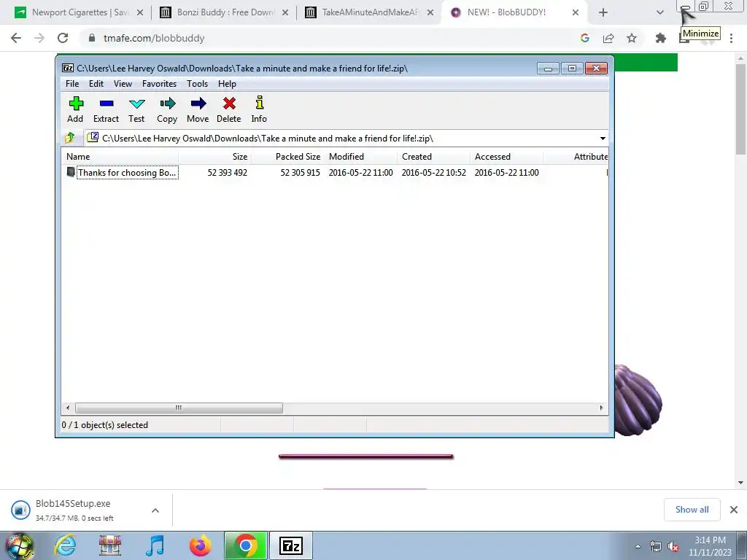Select the Move toolbar icon

click(x=198, y=109)
